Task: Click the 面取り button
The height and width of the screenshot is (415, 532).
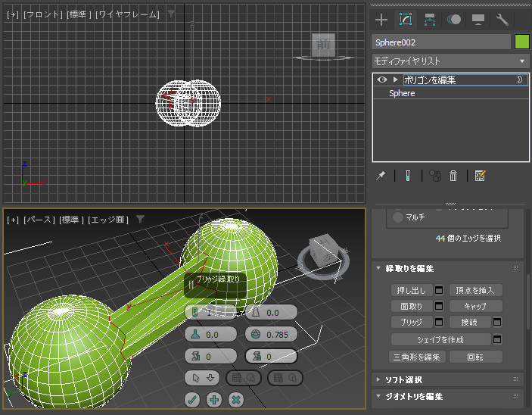Action: [x=412, y=306]
